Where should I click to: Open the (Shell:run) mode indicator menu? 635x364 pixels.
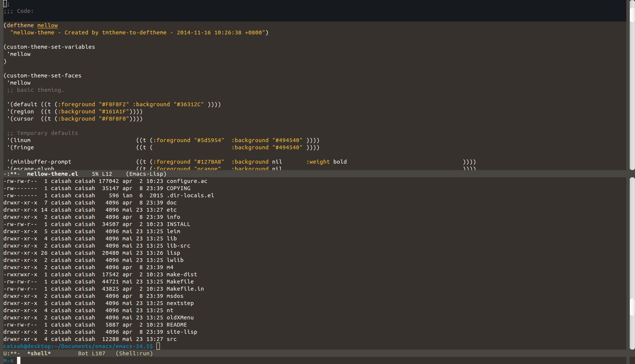tap(134, 353)
